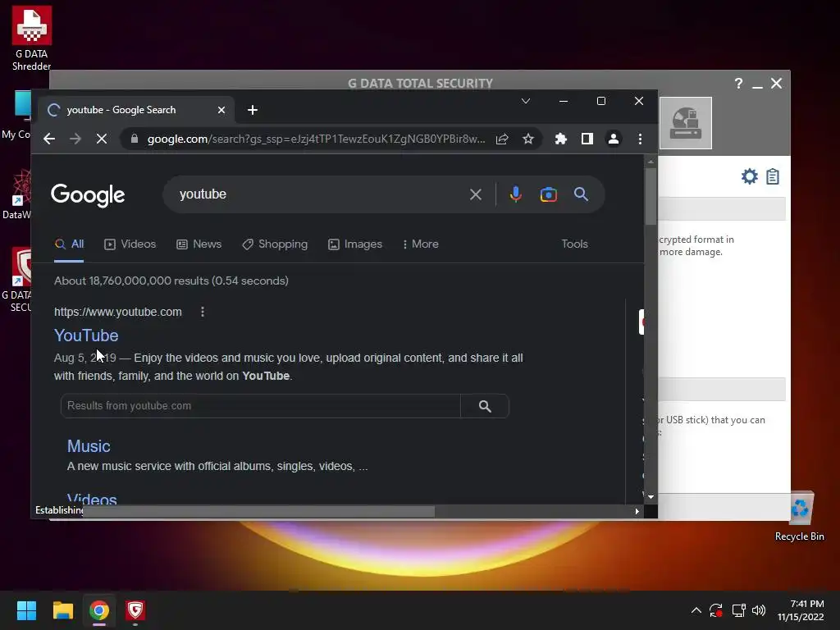Click G DATA shield taskbar icon

pos(135,610)
